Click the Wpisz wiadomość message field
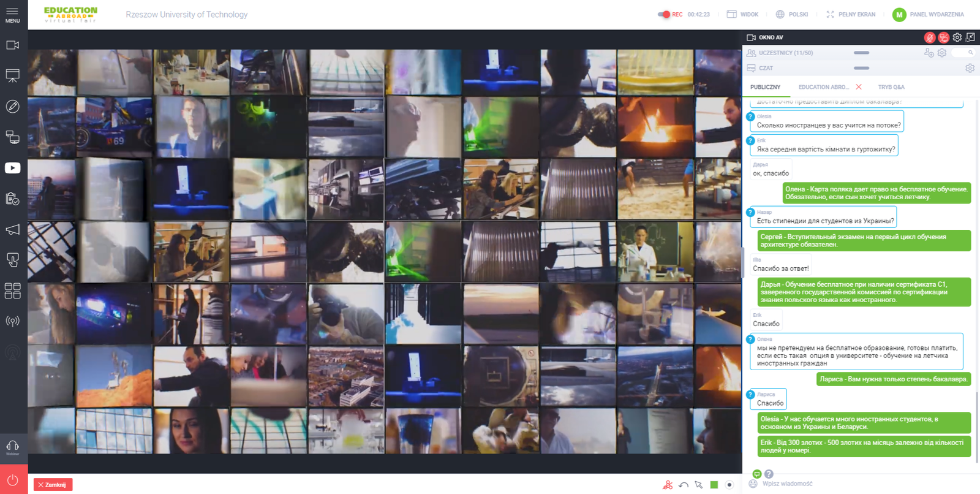Screen dimensions: 980x494 pos(858,484)
